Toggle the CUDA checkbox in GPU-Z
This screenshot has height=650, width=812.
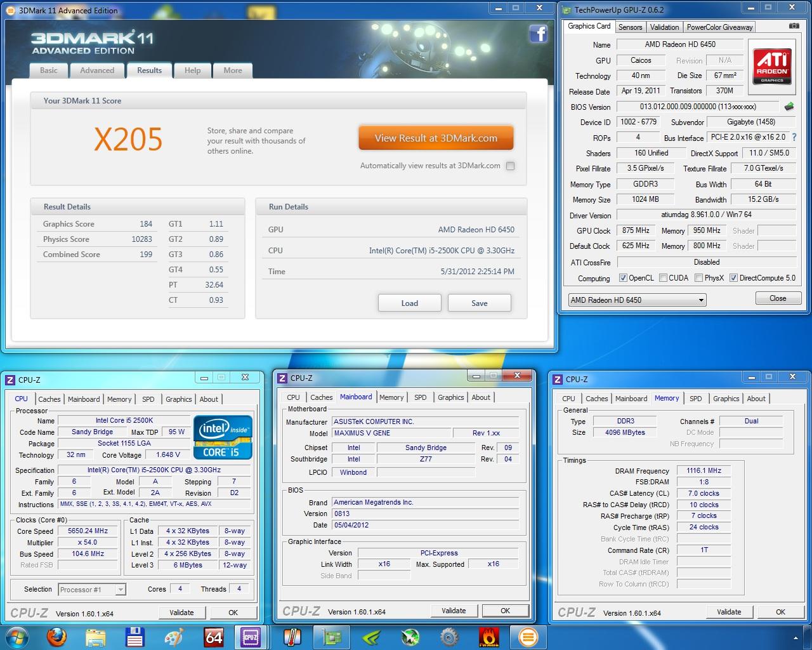point(663,278)
